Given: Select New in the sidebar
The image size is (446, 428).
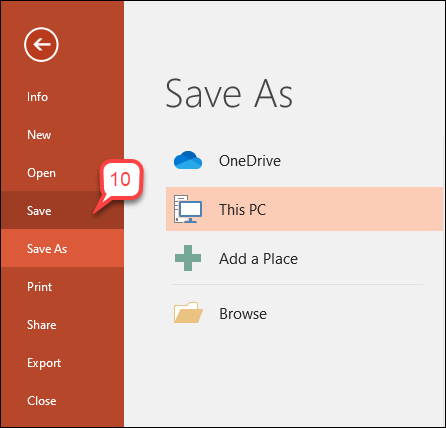Looking at the screenshot, I should [x=39, y=135].
